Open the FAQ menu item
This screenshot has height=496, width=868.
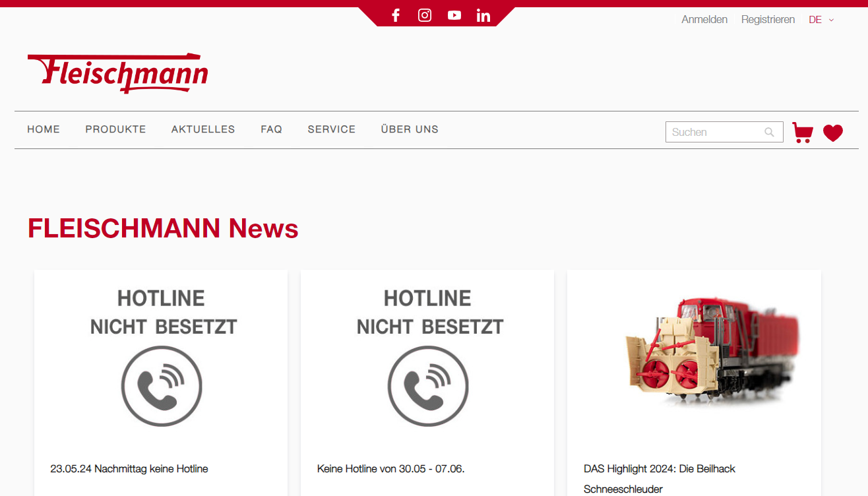(271, 129)
